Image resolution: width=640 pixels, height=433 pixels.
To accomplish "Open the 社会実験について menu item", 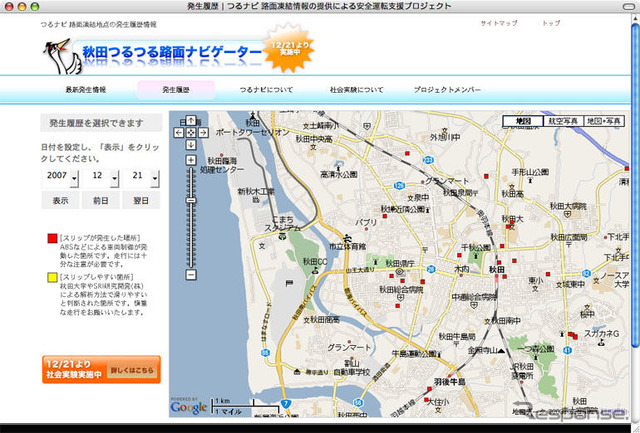I will click(356, 90).
